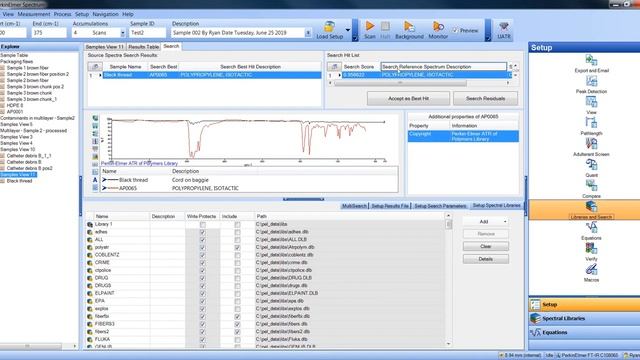Click the Clear button
Screen dimensions: 640x360
(x=486, y=247)
